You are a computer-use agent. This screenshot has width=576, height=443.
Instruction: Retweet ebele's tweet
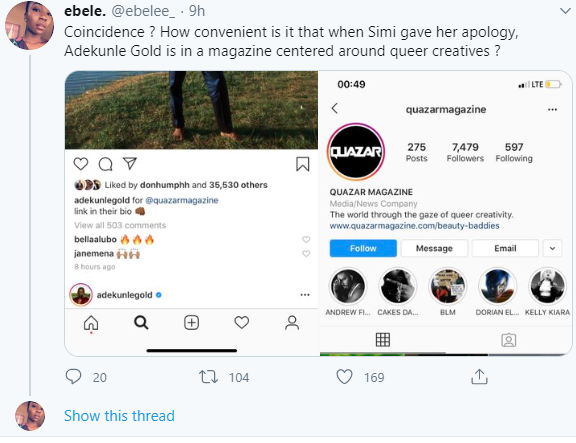(208, 377)
